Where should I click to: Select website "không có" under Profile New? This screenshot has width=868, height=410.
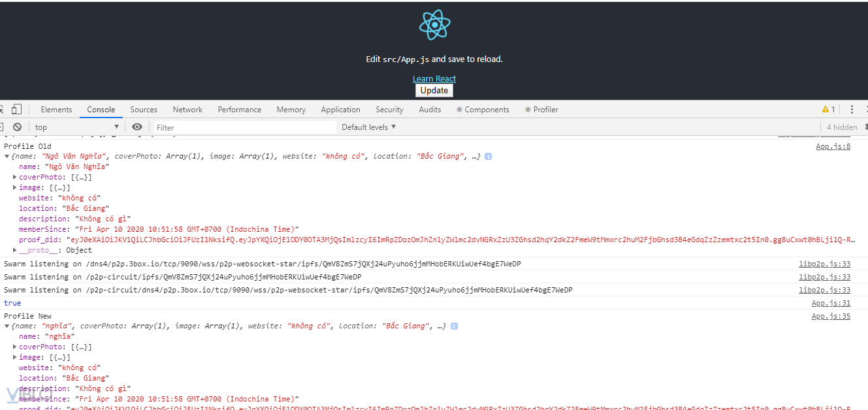coord(59,368)
